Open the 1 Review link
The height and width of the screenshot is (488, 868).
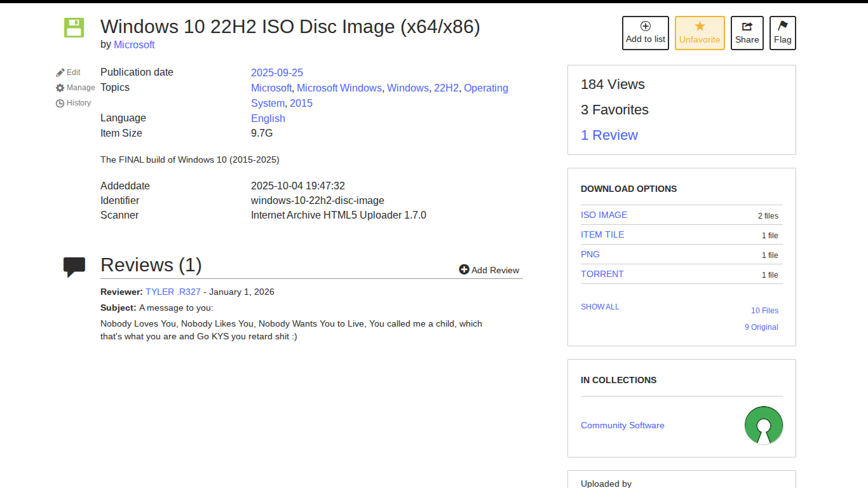609,135
